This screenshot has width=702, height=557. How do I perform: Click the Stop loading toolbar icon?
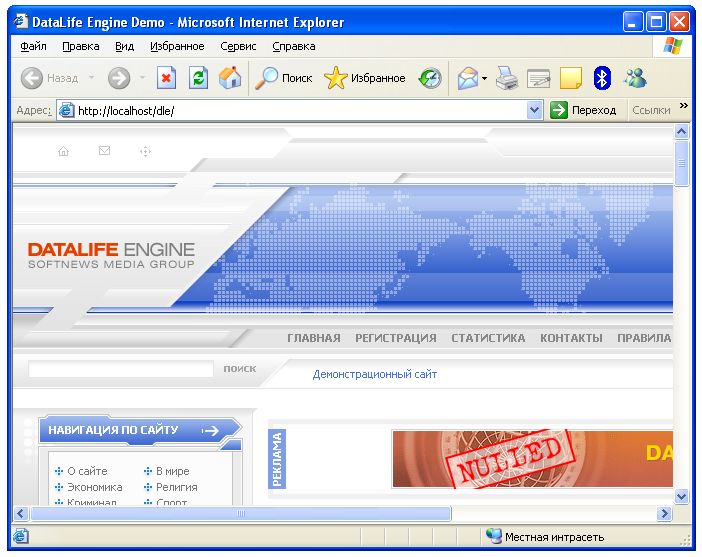167,78
